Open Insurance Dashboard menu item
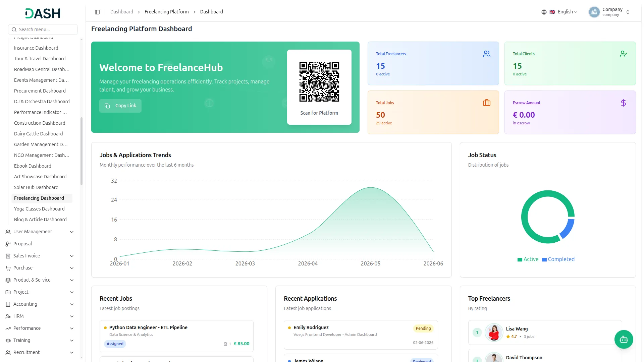 click(x=42, y=48)
